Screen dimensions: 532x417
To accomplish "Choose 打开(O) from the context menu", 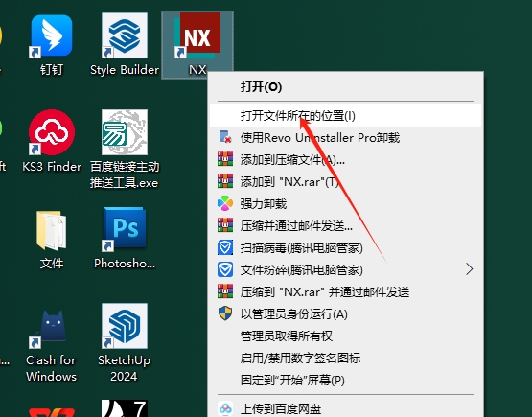I will (345, 87).
